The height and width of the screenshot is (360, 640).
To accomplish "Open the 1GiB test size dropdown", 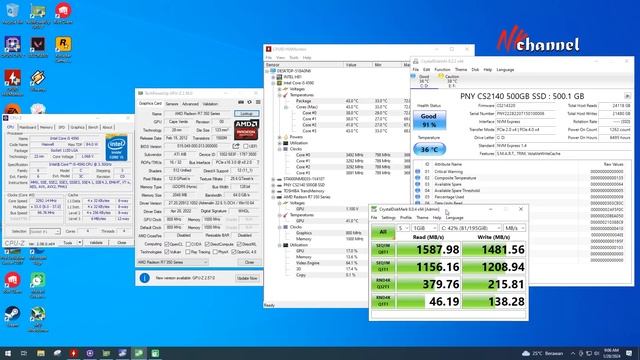I will 424,228.
